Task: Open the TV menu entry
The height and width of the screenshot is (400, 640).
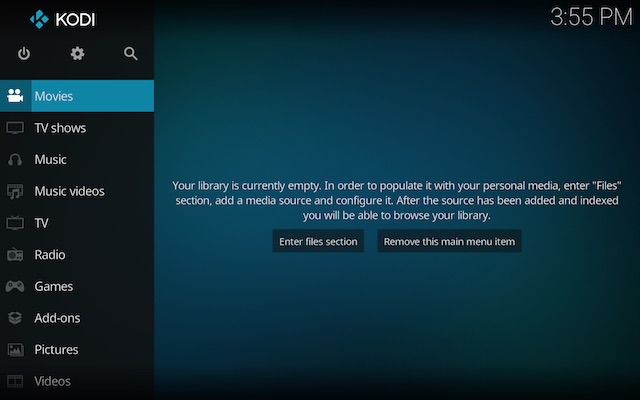Action: 77,223
